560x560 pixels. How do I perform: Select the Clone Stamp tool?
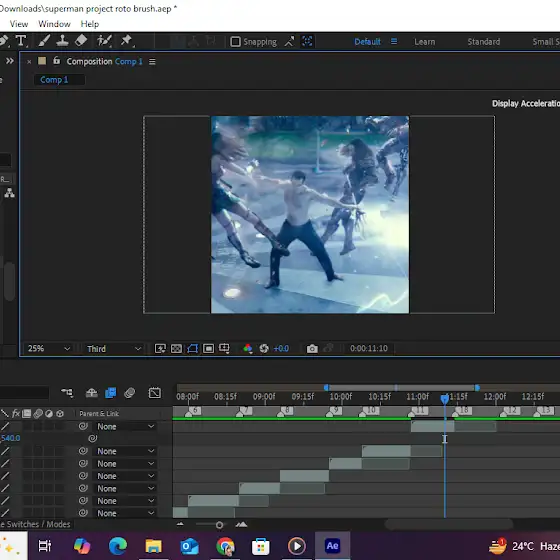tap(62, 41)
